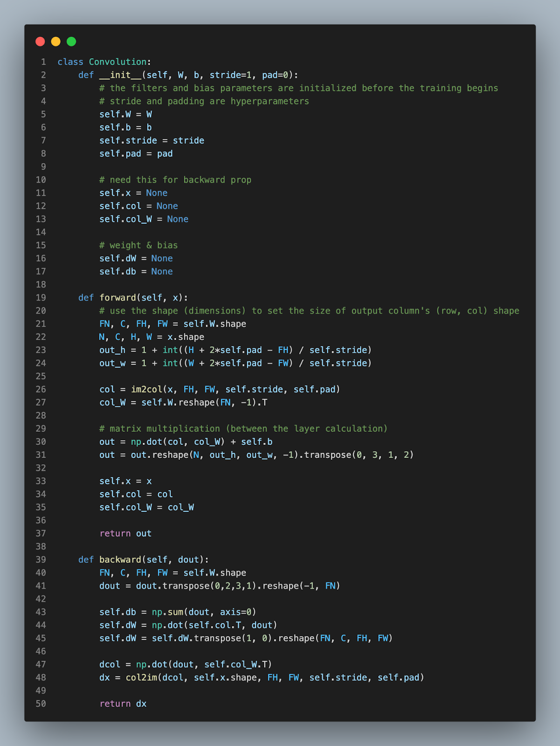The width and height of the screenshot is (560, 746).
Task: Click the 'col2im' function call
Action: pos(142,677)
